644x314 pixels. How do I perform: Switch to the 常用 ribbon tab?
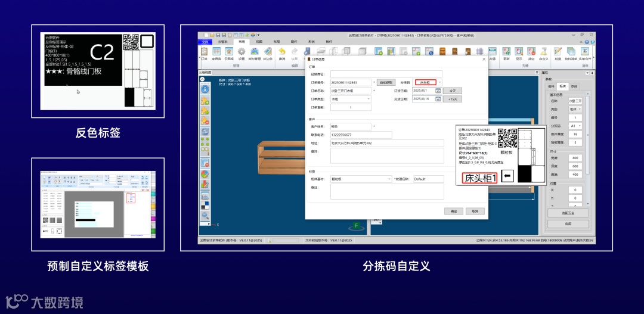[241, 42]
